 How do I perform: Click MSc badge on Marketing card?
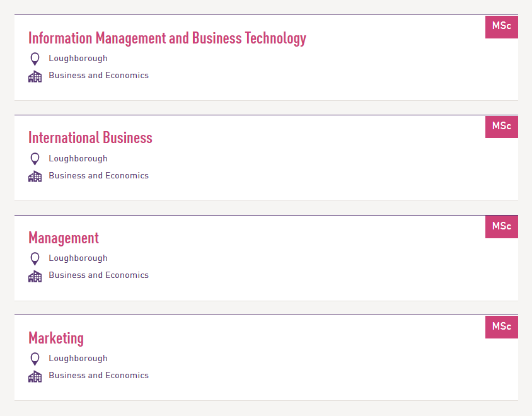click(x=502, y=326)
